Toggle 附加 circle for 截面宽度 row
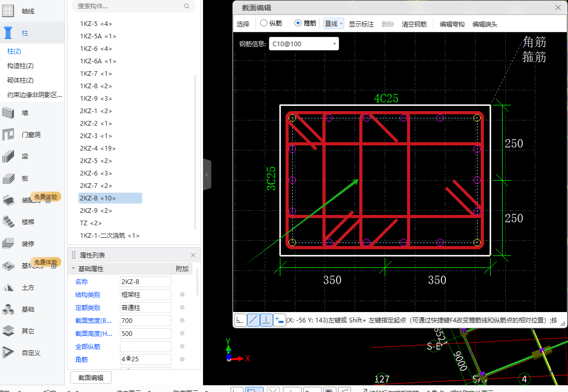This screenshot has height=392, width=568. click(182, 320)
